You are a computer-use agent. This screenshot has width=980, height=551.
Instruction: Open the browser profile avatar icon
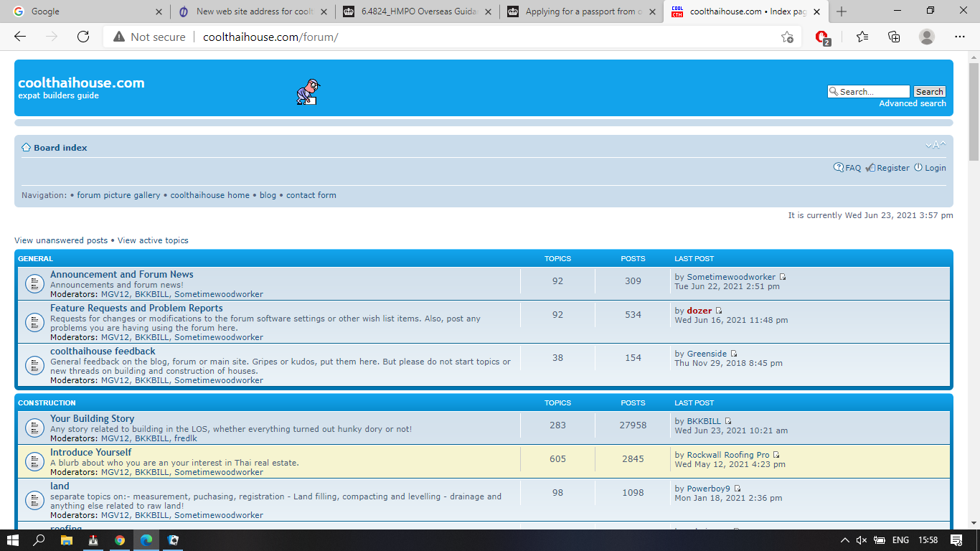click(927, 37)
